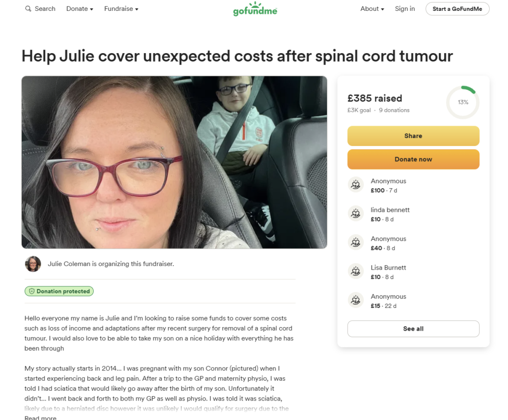Click the See all donations button
This screenshot has height=420, width=508.
click(x=413, y=329)
